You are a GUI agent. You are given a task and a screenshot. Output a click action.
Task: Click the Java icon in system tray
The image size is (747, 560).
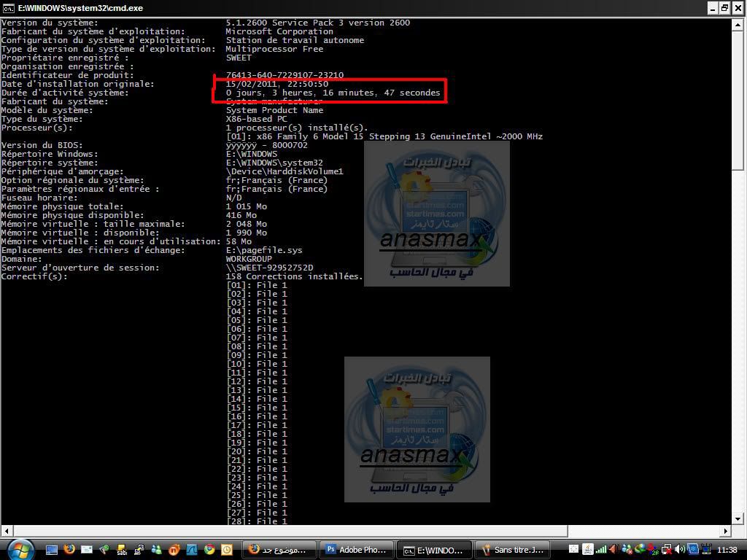tap(587, 549)
